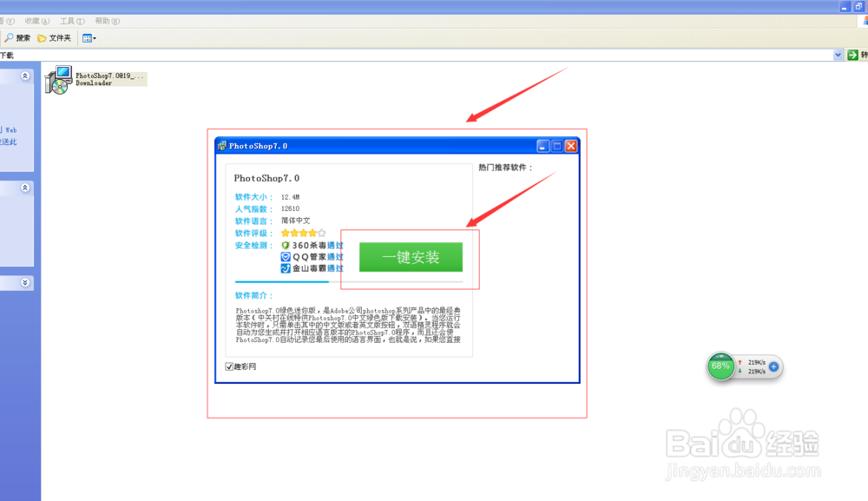The width and height of the screenshot is (868, 501).
Task: Expand the address bar dropdown arrow
Action: (838, 55)
